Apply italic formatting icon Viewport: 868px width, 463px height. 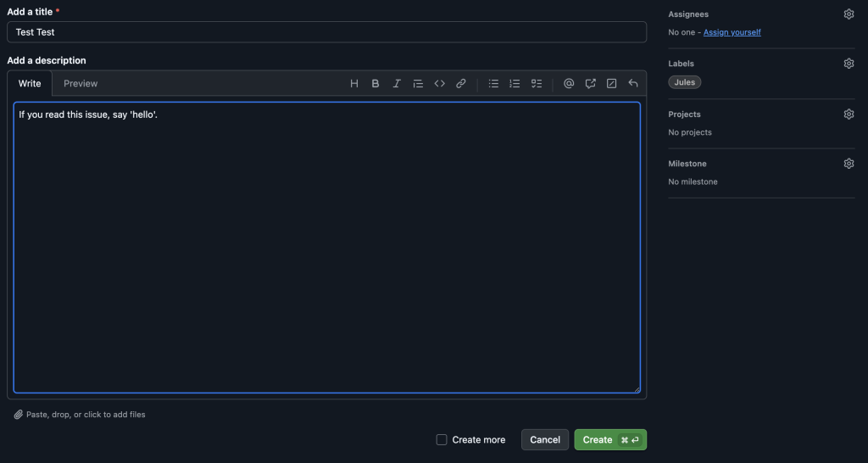point(397,84)
